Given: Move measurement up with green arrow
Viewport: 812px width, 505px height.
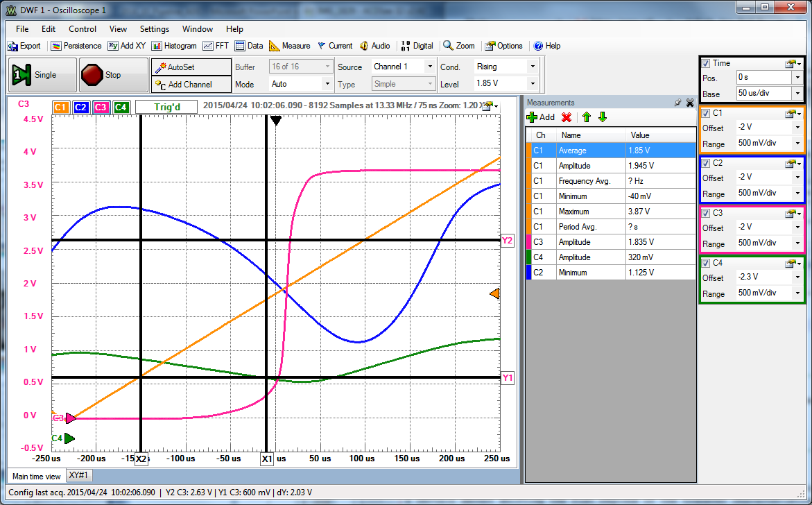Looking at the screenshot, I should 586,117.
